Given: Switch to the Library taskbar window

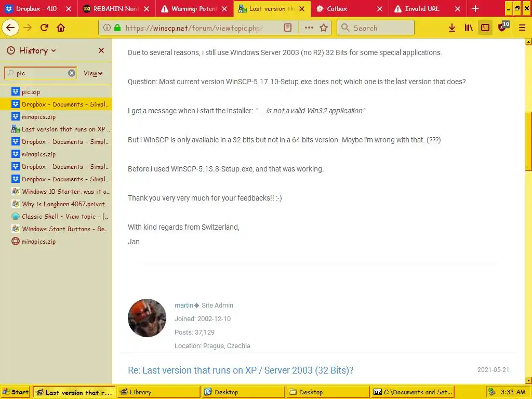Looking at the screenshot, I should click(158, 392).
